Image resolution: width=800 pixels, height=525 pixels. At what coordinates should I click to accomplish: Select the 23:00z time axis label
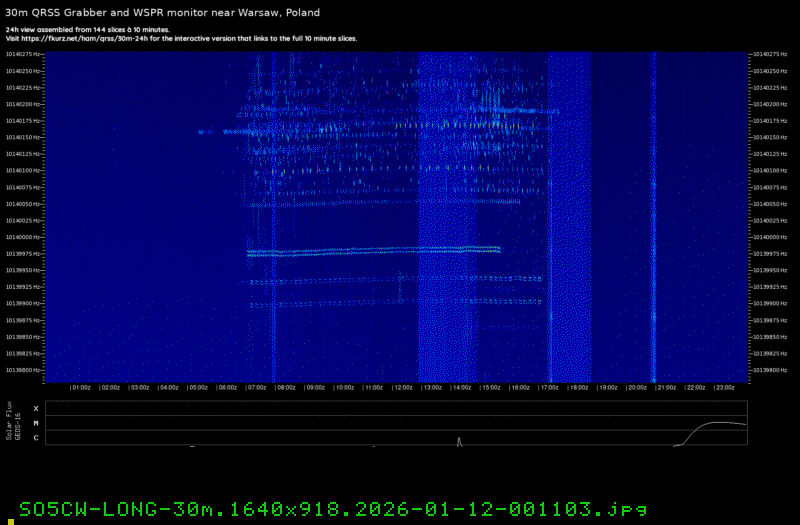click(x=724, y=388)
